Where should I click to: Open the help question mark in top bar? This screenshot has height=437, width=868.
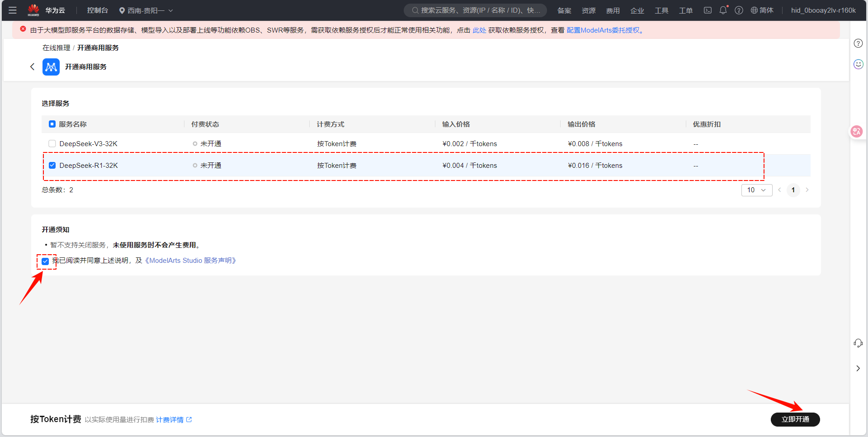click(739, 10)
